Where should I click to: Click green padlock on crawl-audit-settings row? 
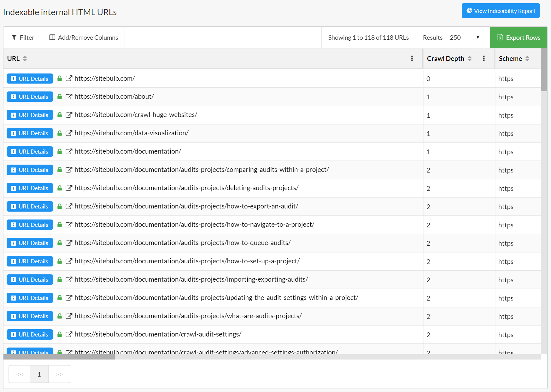click(x=59, y=334)
